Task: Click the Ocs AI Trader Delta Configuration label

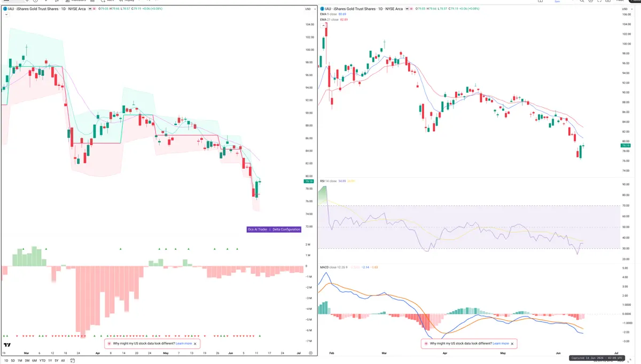Action: [x=273, y=229]
